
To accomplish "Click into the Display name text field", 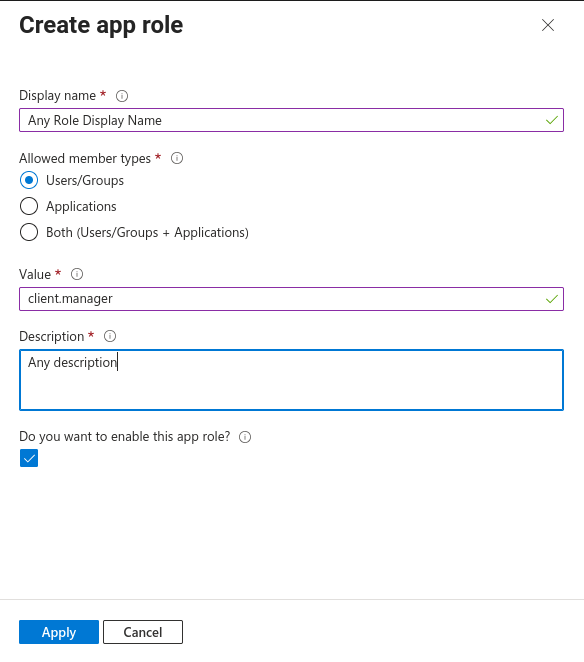I will [x=291, y=120].
